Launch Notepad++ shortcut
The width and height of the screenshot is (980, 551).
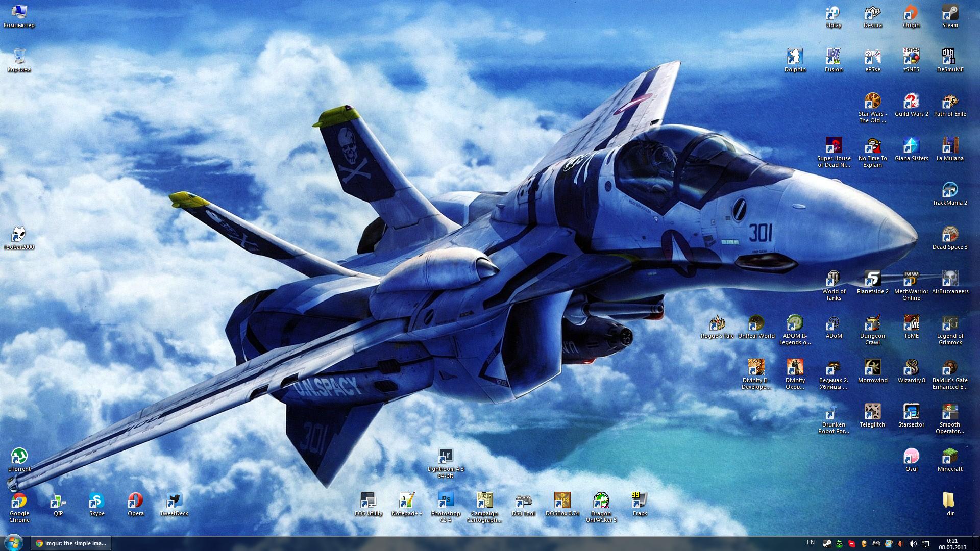click(x=406, y=502)
